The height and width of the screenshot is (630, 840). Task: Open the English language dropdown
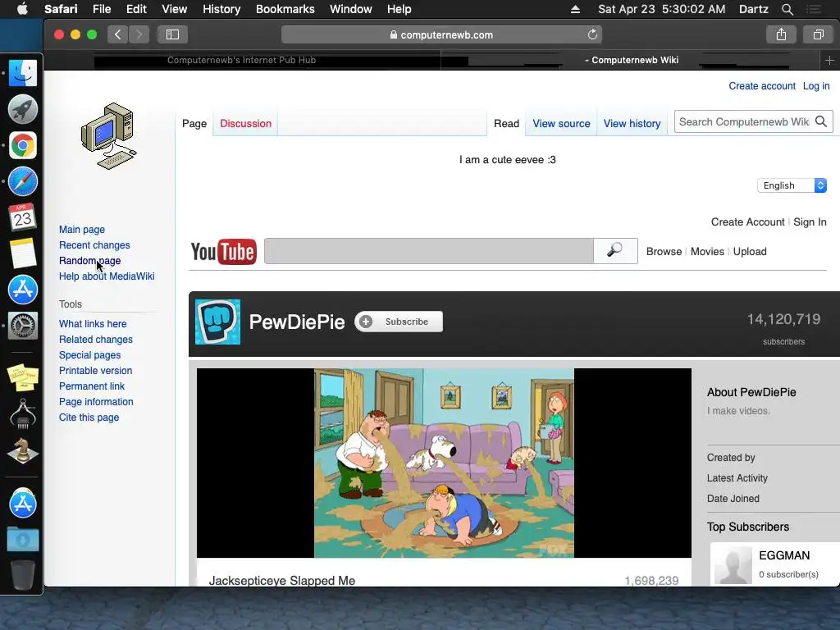pyautogui.click(x=792, y=185)
